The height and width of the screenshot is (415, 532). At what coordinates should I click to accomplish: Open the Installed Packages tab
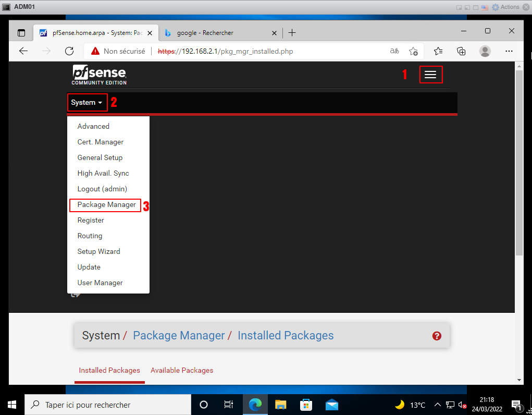tap(109, 370)
